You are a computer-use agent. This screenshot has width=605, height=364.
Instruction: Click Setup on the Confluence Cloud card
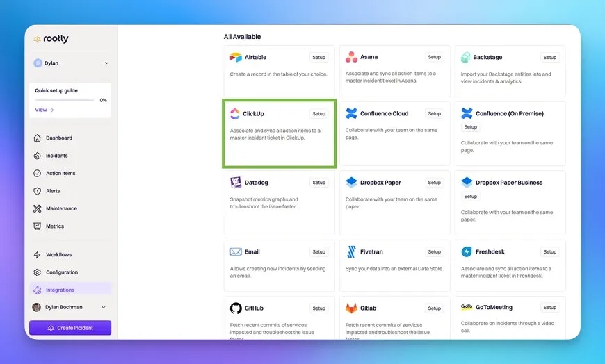[434, 113]
